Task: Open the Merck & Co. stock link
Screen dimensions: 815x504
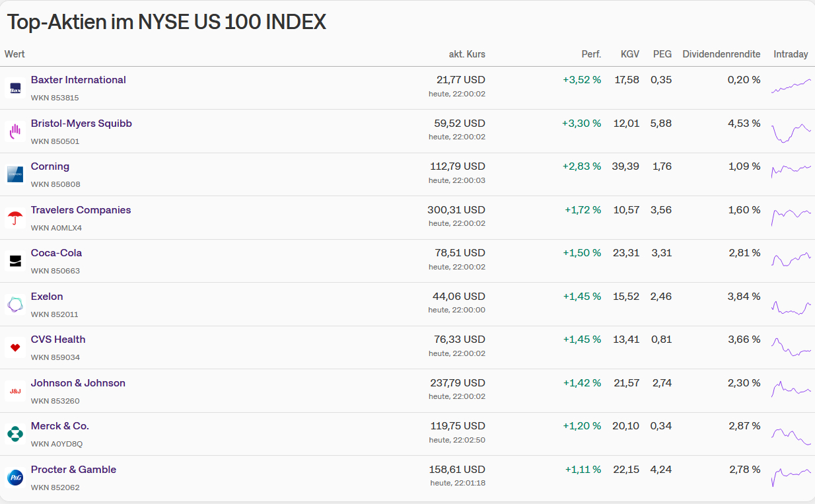Action: coord(59,426)
